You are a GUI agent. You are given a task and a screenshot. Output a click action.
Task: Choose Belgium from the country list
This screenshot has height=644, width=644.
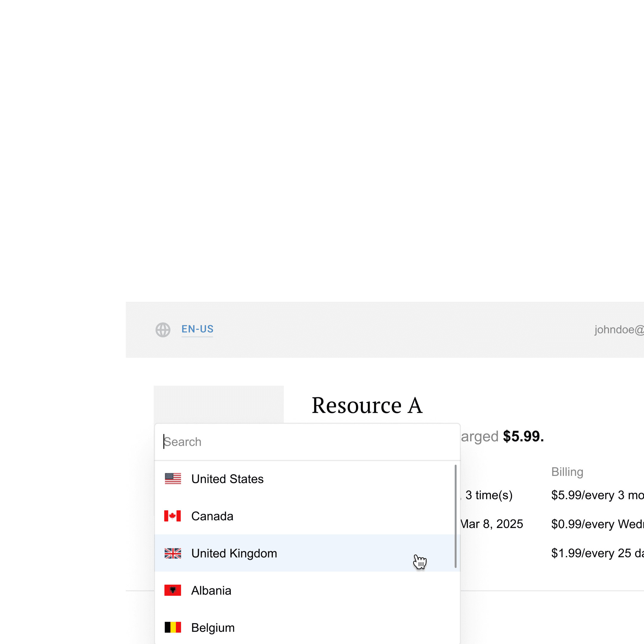click(x=213, y=628)
